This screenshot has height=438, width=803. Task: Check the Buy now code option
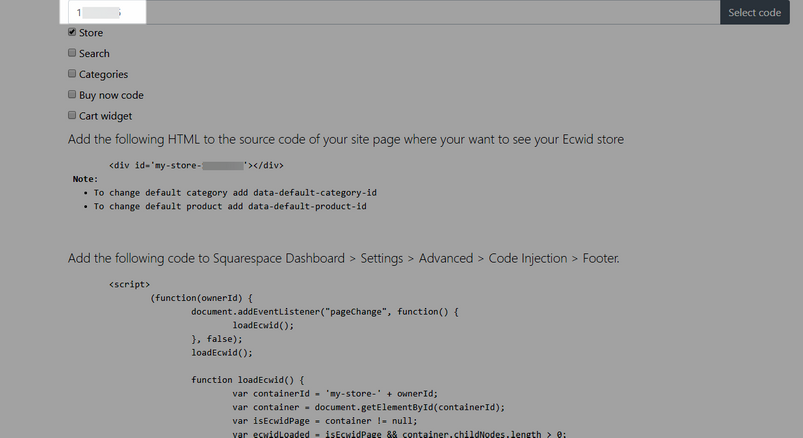coord(72,95)
